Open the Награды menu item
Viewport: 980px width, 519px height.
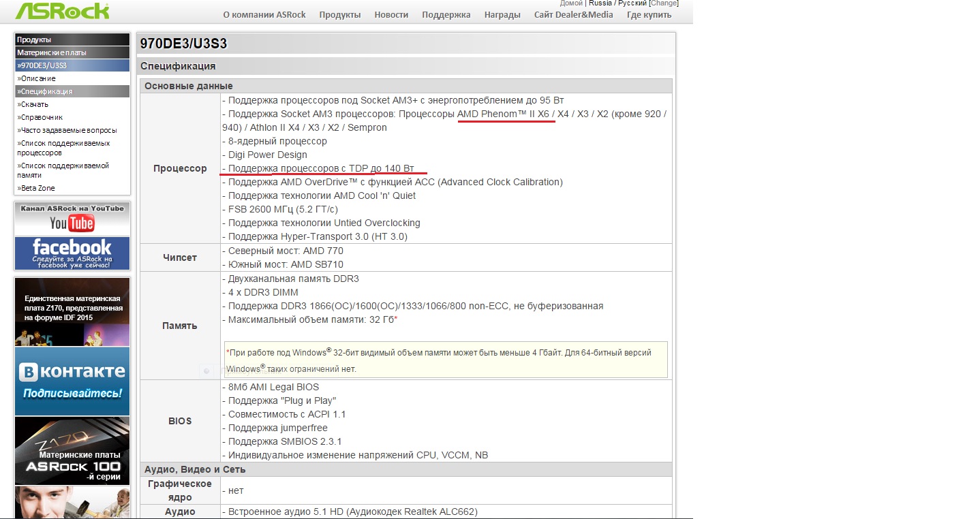502,14
